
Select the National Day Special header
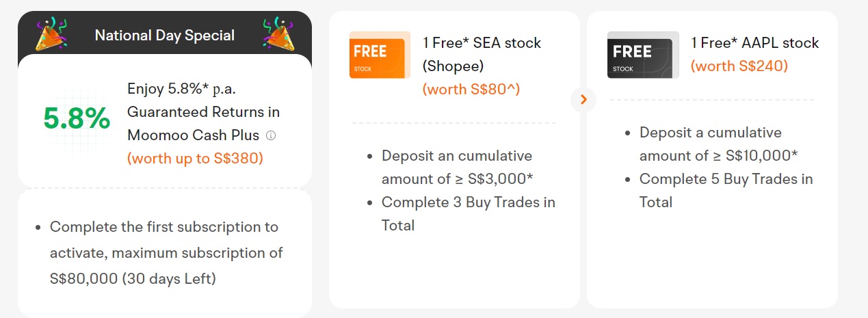164,35
